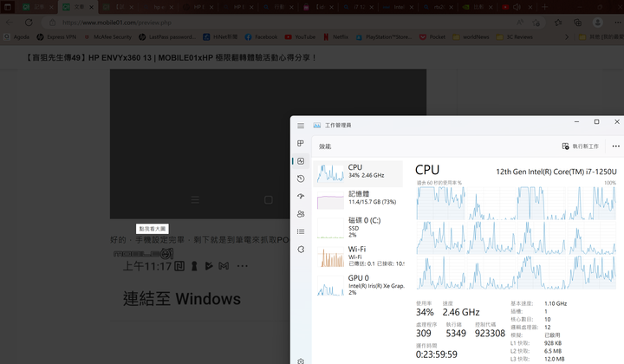The image size is (624, 364).
Task: Click the memory usage mini graph thumbnail
Action: [x=330, y=200]
